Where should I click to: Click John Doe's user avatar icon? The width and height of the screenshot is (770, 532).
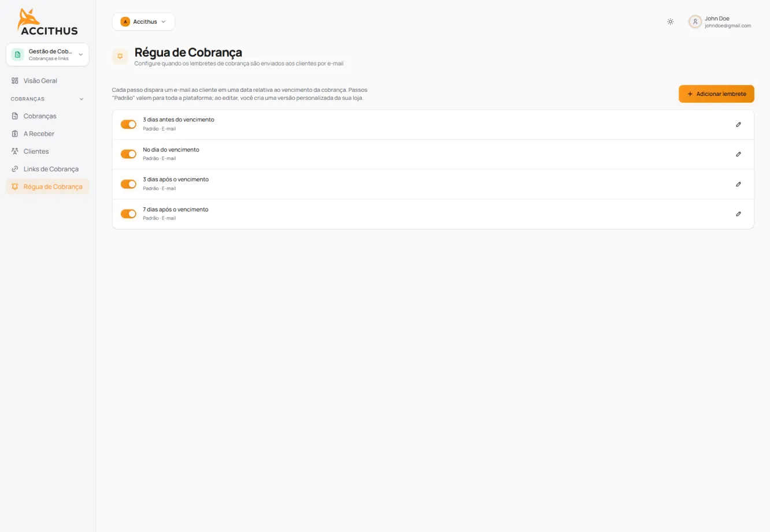pyautogui.click(x=695, y=22)
